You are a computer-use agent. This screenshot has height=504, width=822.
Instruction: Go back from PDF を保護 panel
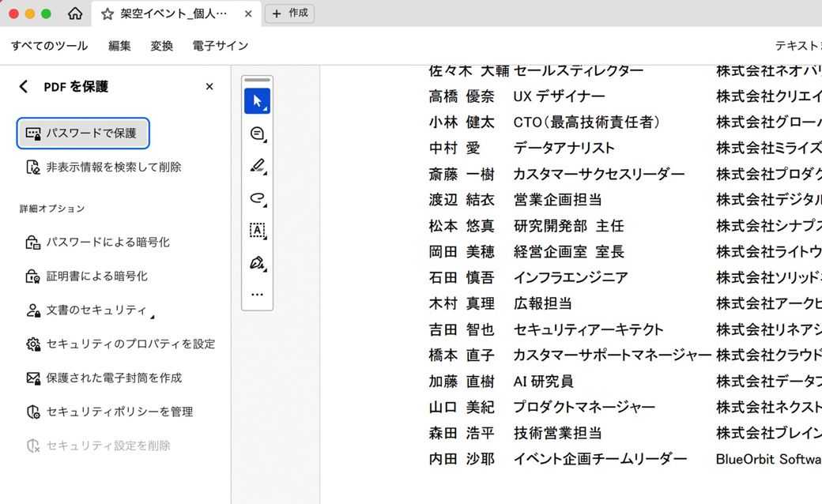(x=24, y=87)
